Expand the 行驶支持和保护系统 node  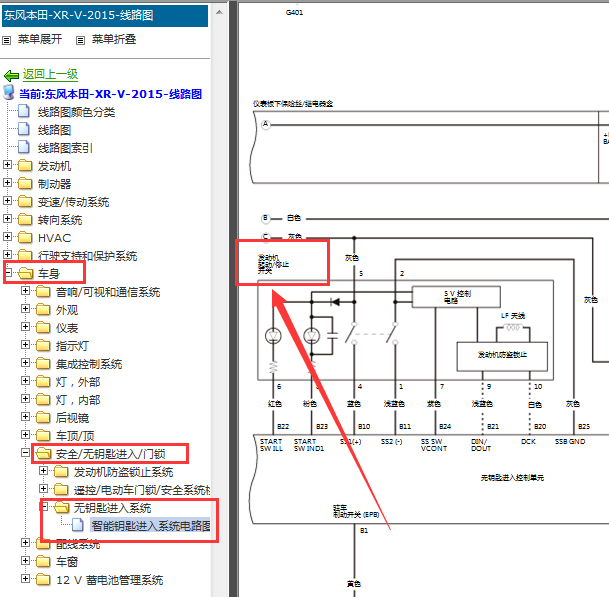coord(7,254)
